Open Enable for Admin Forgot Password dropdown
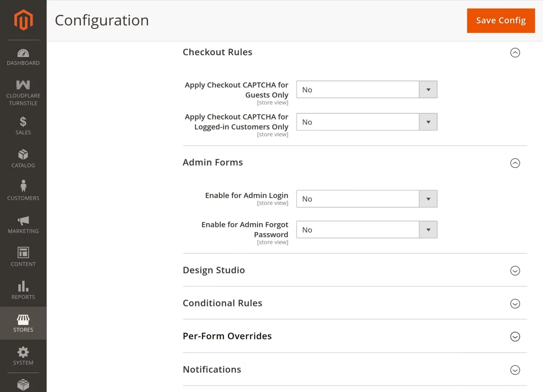This screenshot has width=543, height=392. [367, 229]
